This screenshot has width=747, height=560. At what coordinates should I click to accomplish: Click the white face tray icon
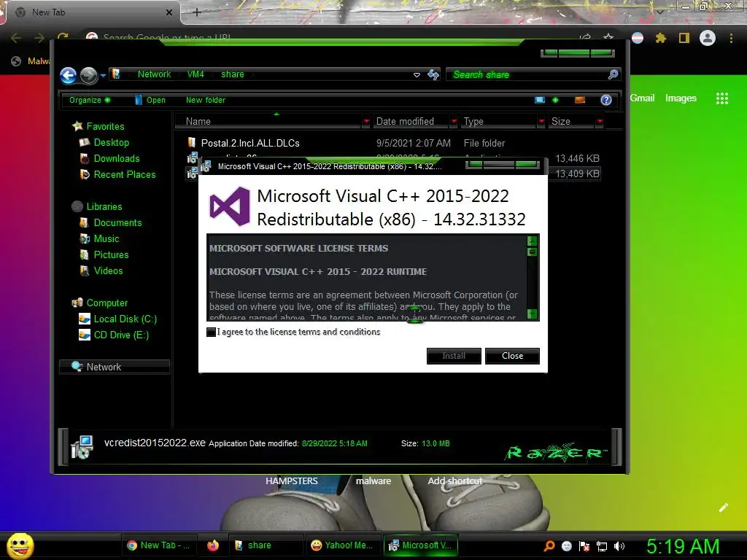pos(566,546)
